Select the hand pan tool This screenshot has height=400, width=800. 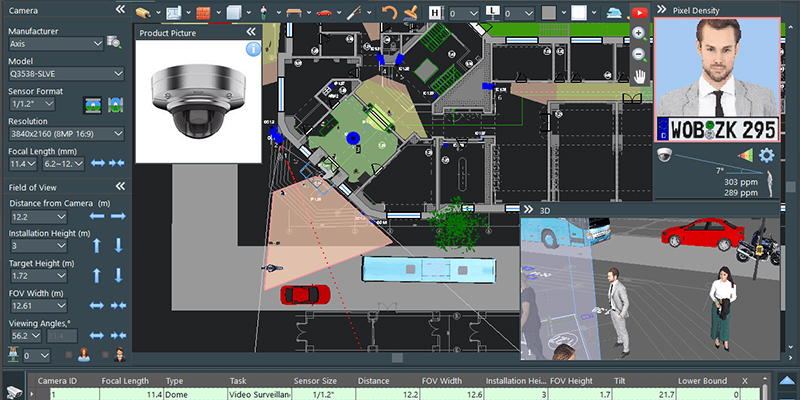[x=638, y=75]
